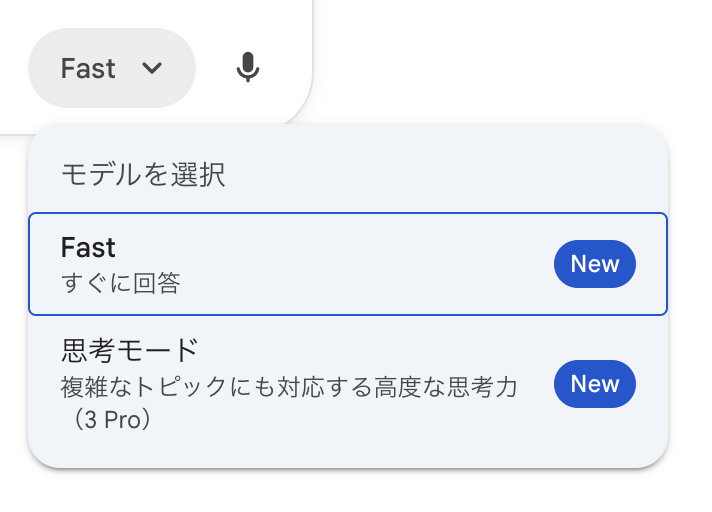This screenshot has width=712, height=512.
Task: Click empty prompt box area left of Fast
Action: [x=14, y=68]
